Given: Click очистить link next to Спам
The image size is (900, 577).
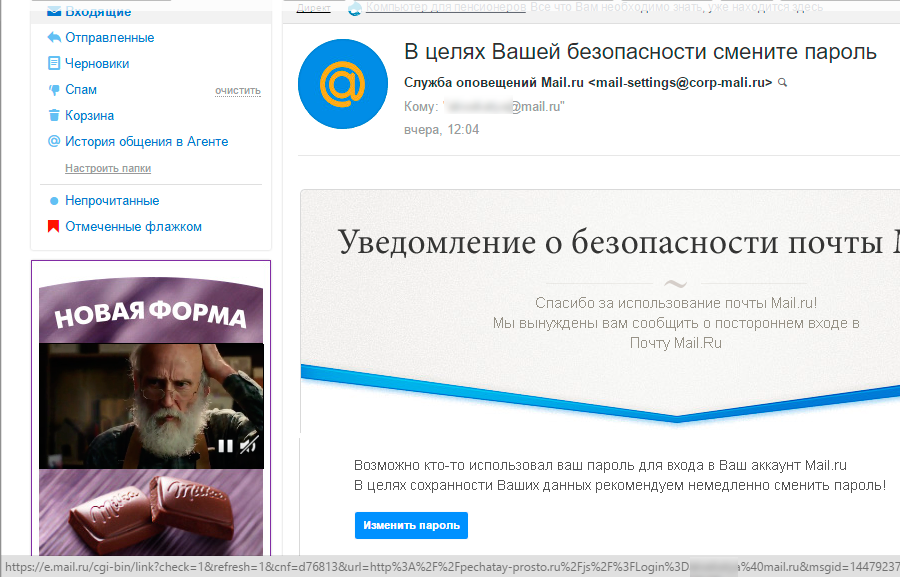Looking at the screenshot, I should [238, 91].
